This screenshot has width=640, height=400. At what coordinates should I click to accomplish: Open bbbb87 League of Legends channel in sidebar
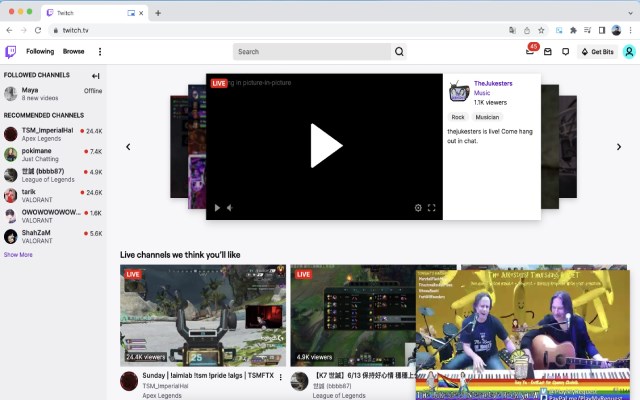[x=53, y=175]
